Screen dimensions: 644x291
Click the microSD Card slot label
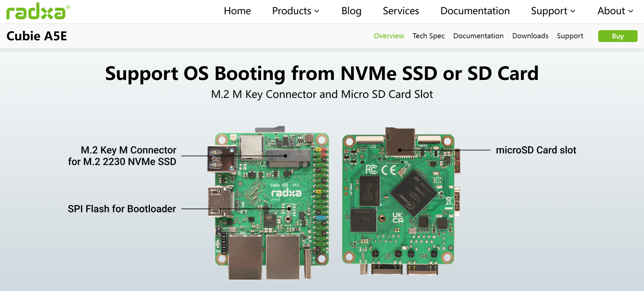(536, 150)
